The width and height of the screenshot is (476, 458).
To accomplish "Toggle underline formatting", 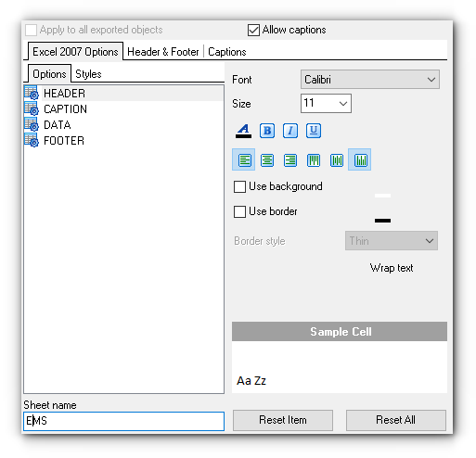I will click(314, 131).
